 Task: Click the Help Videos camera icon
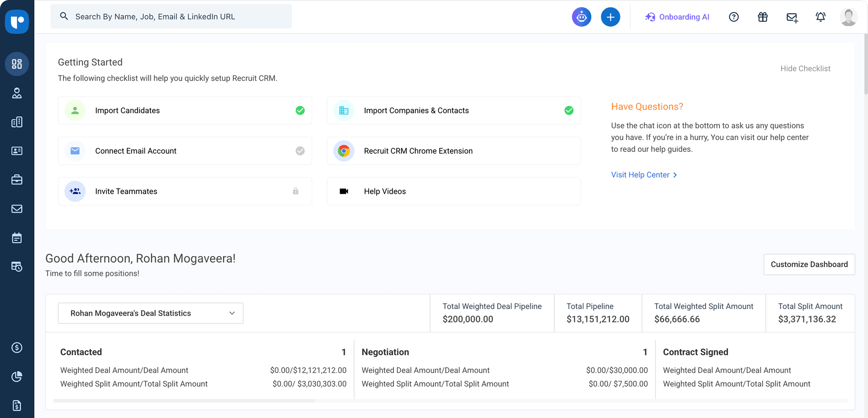[x=343, y=191]
